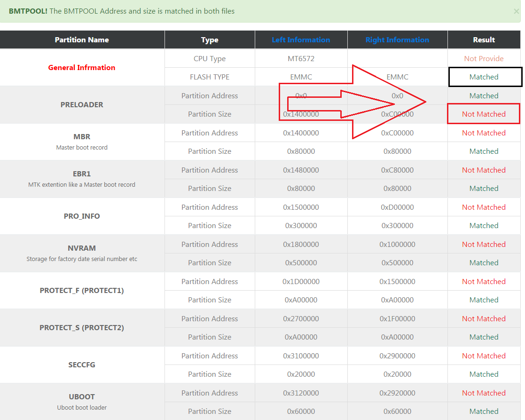Click the PRO_INFO partition name

coord(82,216)
